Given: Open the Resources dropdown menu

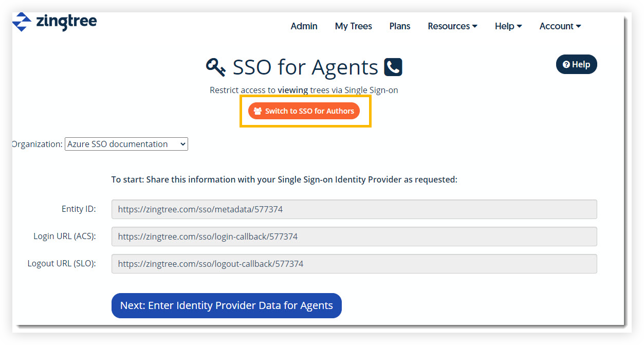Looking at the screenshot, I should [452, 26].
